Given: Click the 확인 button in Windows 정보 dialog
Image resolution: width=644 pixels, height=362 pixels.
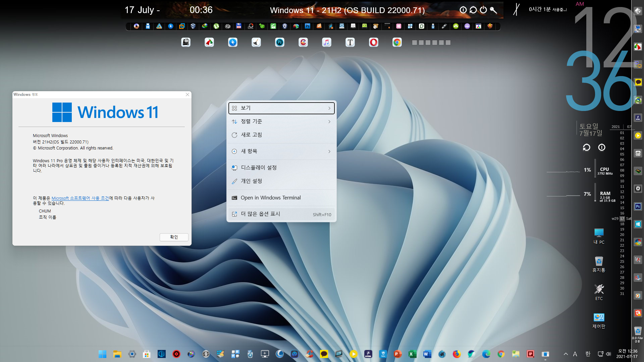Looking at the screenshot, I should pos(174,237).
